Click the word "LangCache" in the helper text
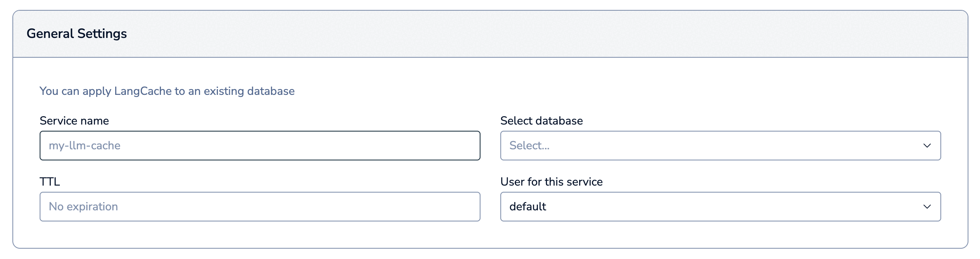This screenshot has height=259, width=980. tap(143, 91)
